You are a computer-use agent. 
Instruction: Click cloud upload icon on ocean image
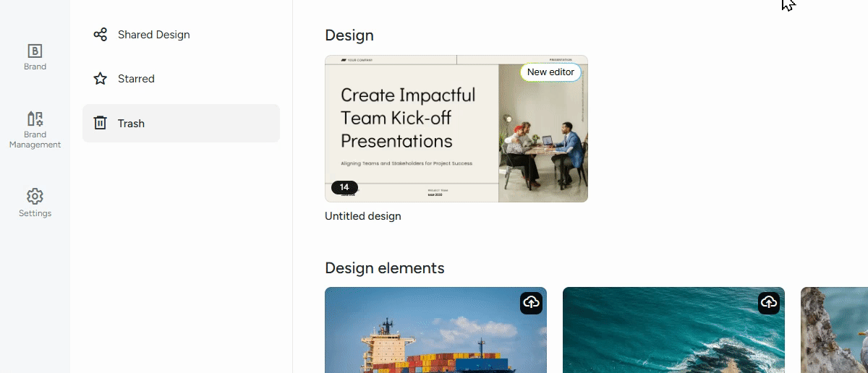[x=769, y=303]
